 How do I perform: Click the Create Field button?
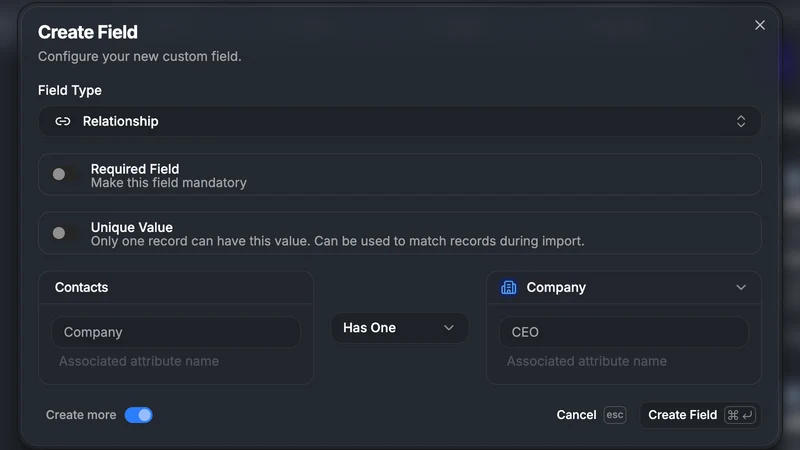[700, 415]
